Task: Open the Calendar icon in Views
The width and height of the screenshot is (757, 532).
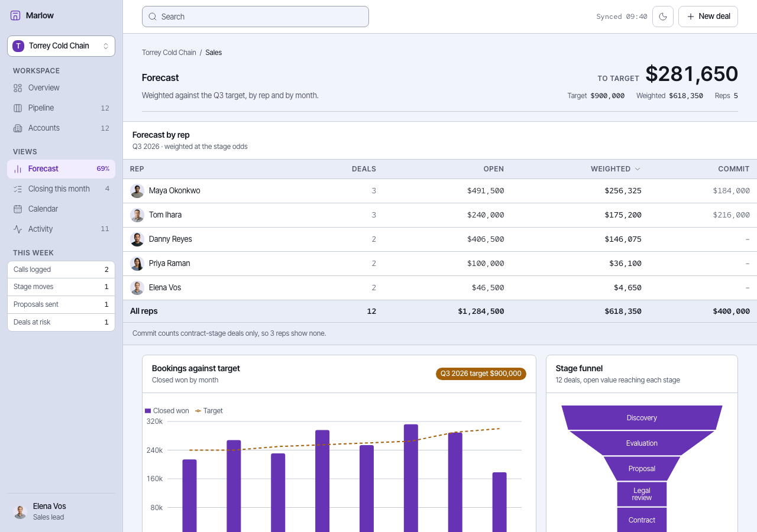Action: point(18,209)
